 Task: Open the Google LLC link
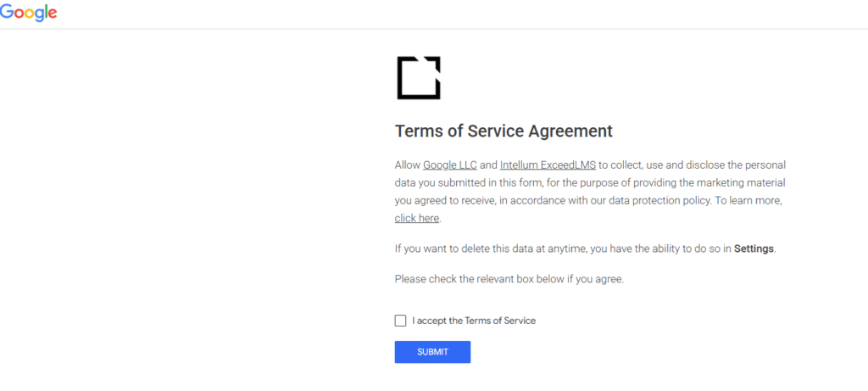coord(450,165)
